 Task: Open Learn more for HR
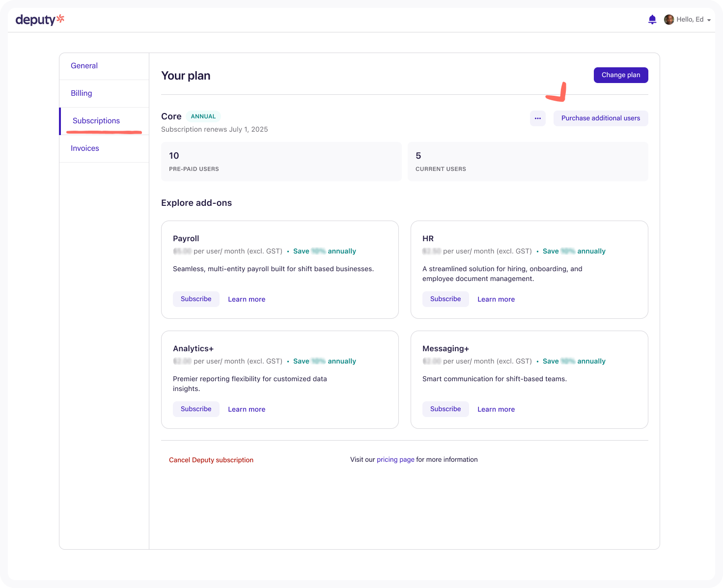pos(496,299)
